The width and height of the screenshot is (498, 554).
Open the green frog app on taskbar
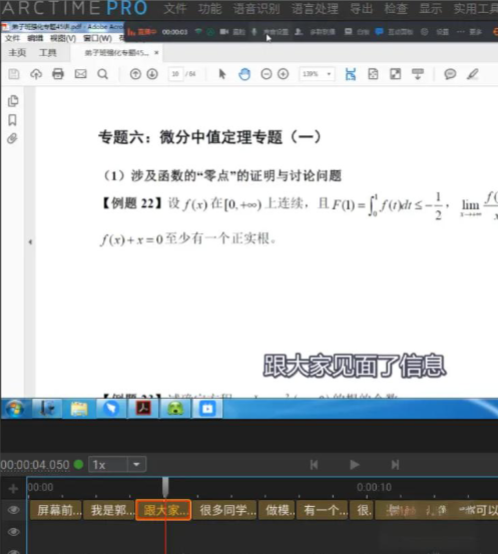coord(175,409)
